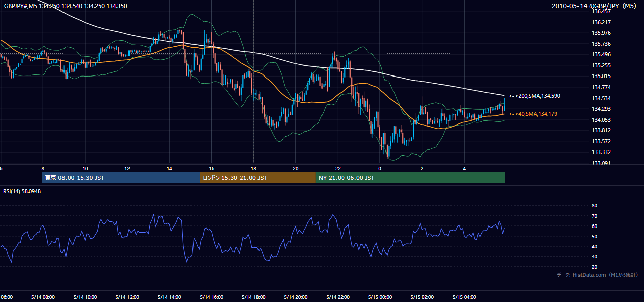
Task: Click the RSI scale value 50
Action: click(594, 237)
